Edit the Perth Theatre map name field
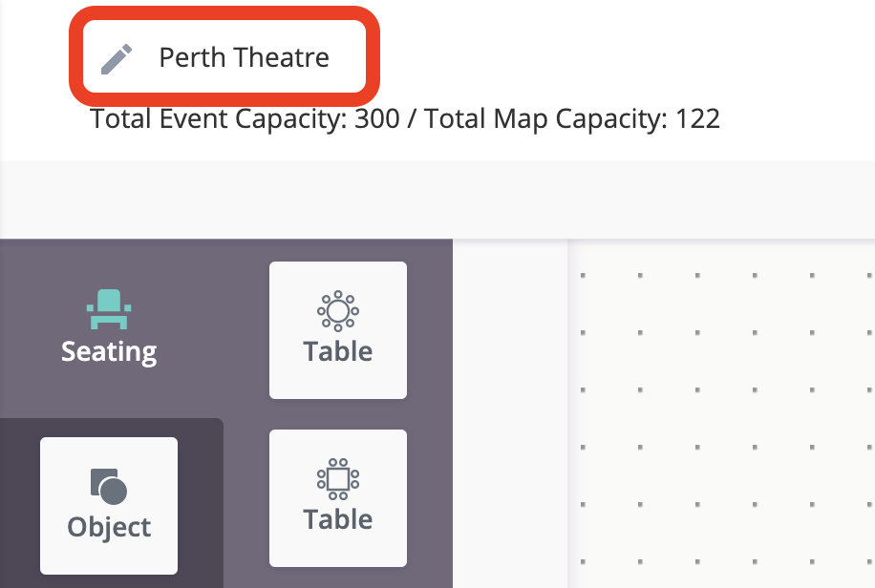This screenshot has height=588, width=875. coord(244,57)
